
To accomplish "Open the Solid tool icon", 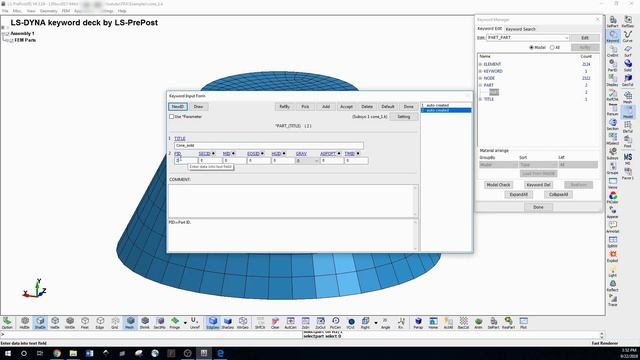I will click(628, 65).
